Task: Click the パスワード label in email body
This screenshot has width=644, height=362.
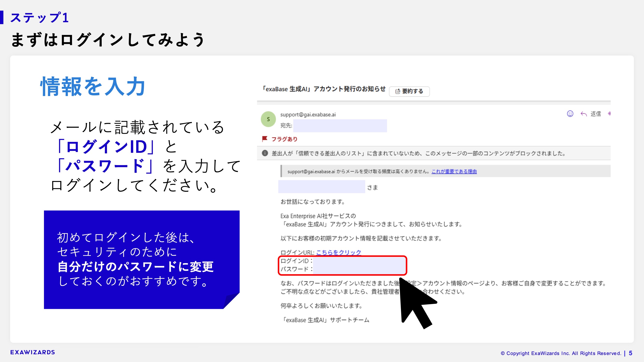Action: 296,269
